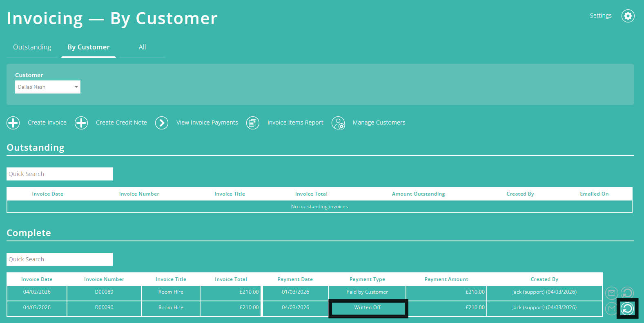Open the All tab
The image size is (644, 323).
tap(142, 47)
